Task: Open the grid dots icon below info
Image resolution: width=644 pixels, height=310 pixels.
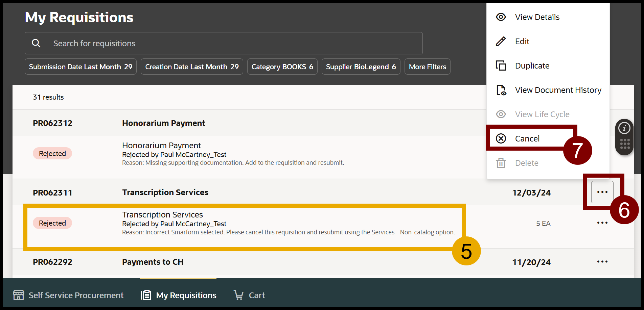Action: (x=624, y=144)
